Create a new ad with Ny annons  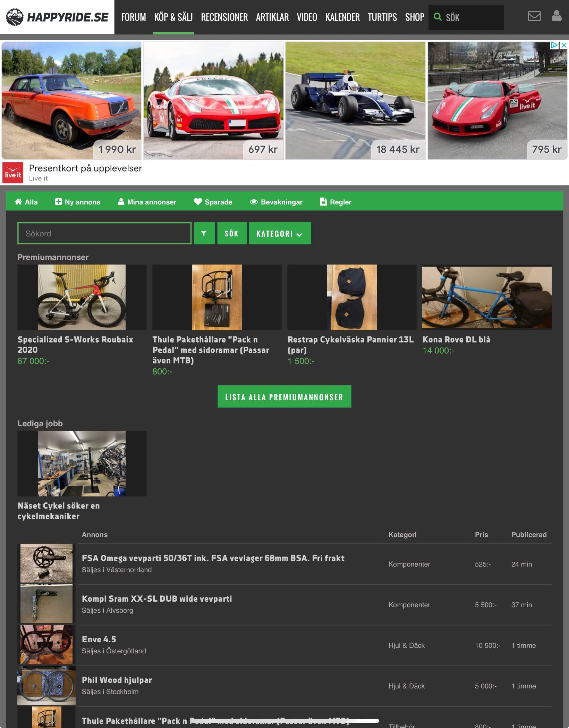(x=78, y=202)
